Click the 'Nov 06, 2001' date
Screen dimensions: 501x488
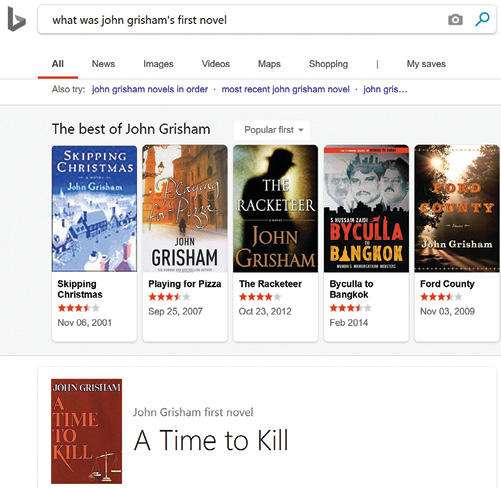[85, 323]
